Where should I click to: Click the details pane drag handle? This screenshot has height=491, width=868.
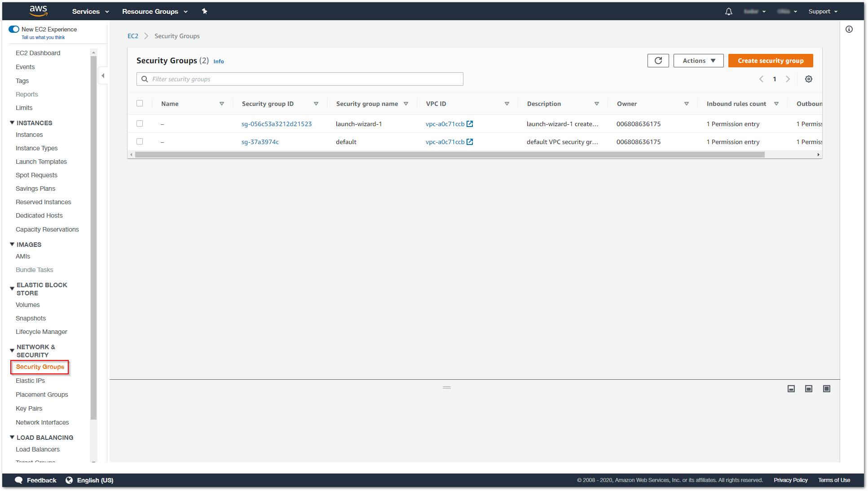pyautogui.click(x=446, y=387)
